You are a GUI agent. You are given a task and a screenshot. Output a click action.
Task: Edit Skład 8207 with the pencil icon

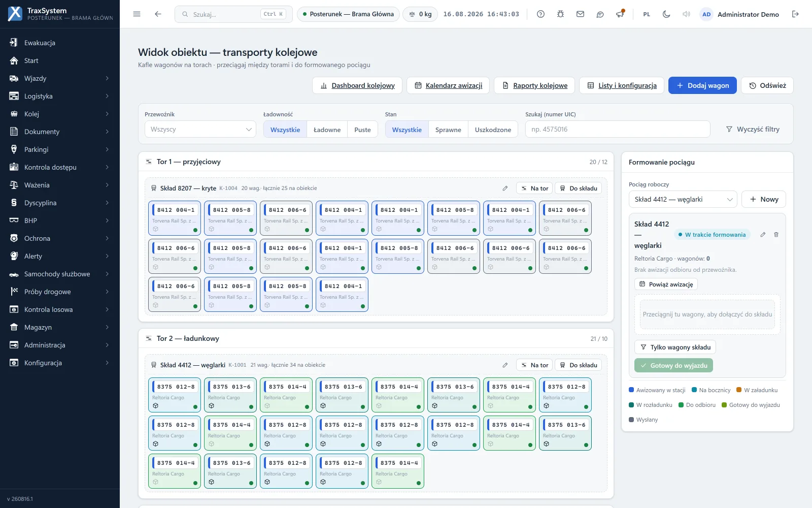[x=505, y=188]
